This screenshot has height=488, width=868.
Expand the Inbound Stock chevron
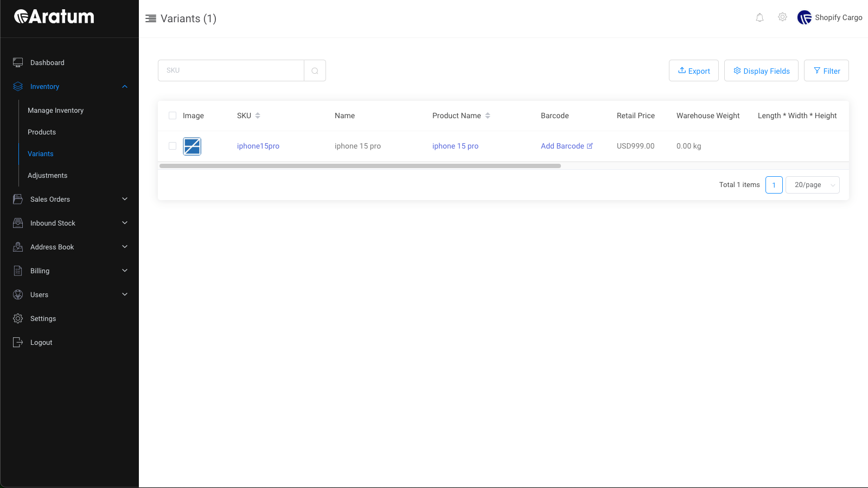click(x=125, y=223)
